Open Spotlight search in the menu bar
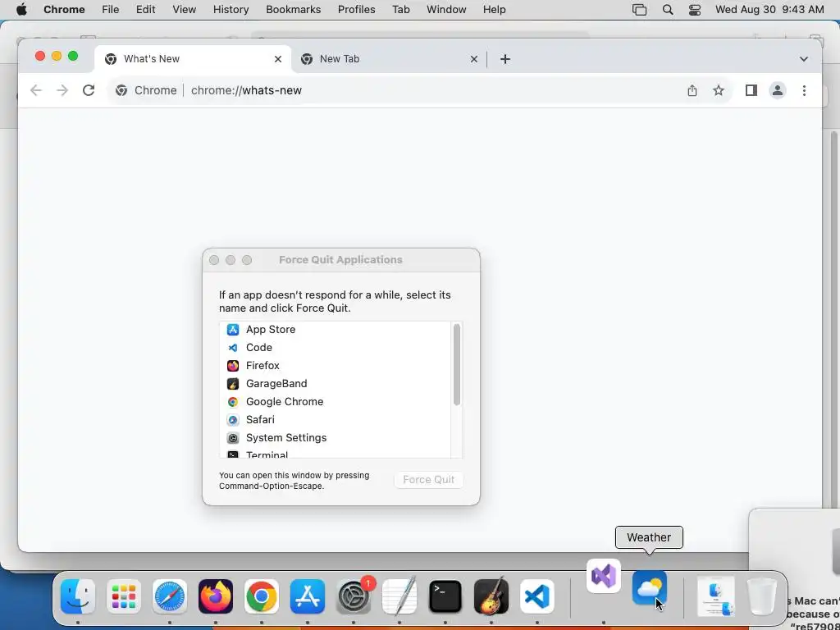This screenshot has width=840, height=630. click(668, 10)
